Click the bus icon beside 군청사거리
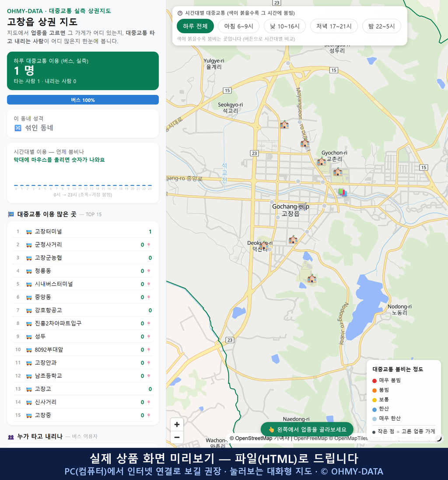The height and width of the screenshot is (480, 448). coord(29,245)
